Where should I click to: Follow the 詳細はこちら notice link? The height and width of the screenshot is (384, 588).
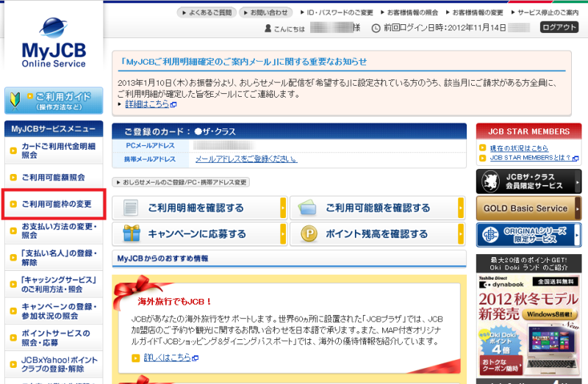pos(147,104)
